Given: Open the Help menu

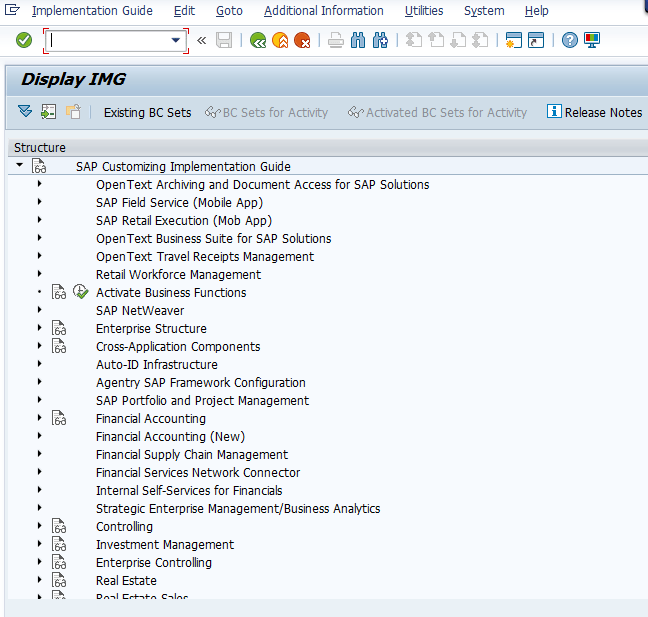Looking at the screenshot, I should 536,10.
